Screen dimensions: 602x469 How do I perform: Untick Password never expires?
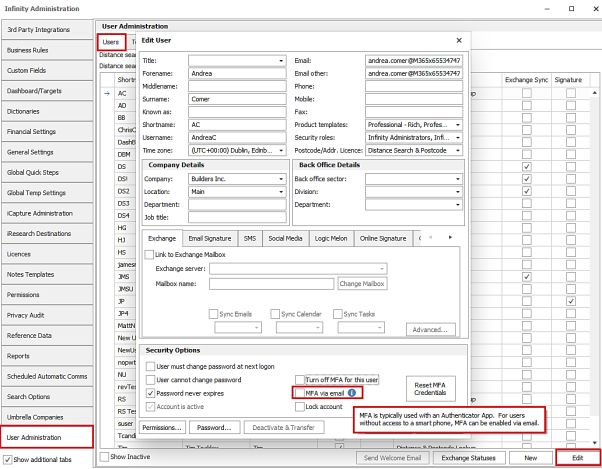150,393
